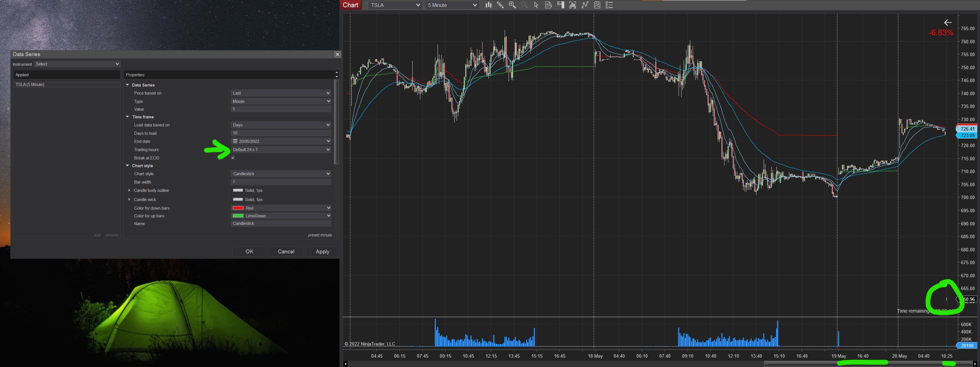Viewport: 980px width, 367px height.
Task: Toggle the Break at EOD checkbox
Action: [233, 158]
